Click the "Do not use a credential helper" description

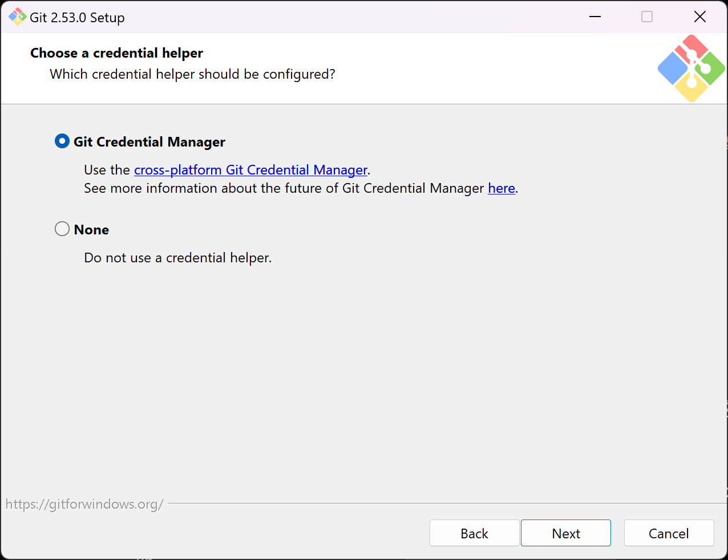(x=177, y=258)
